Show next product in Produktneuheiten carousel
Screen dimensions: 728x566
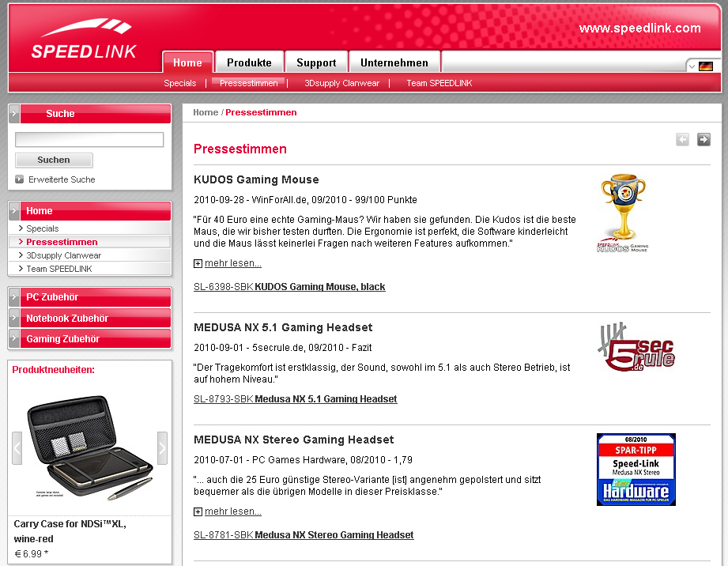(162, 448)
